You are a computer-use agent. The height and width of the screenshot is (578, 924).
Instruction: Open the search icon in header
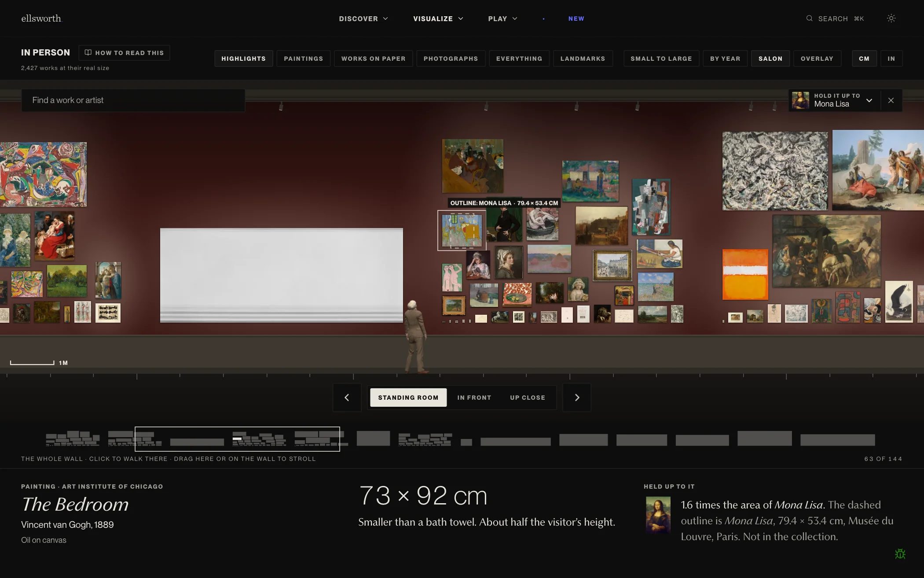pyautogui.click(x=809, y=18)
